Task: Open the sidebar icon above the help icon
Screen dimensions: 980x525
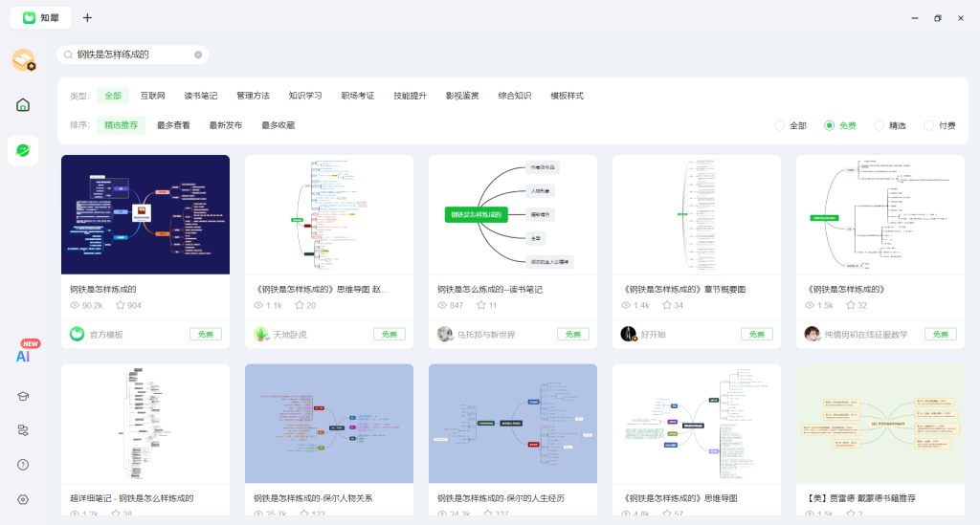Action: tap(23, 430)
